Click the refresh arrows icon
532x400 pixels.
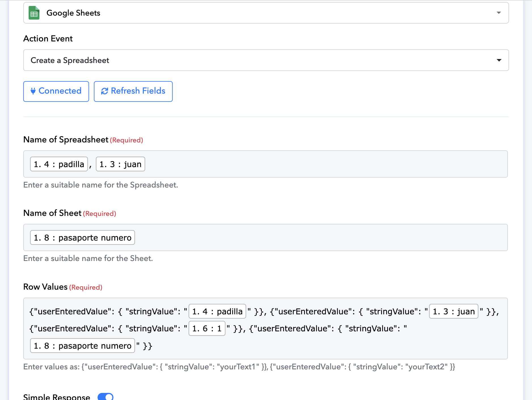point(105,91)
